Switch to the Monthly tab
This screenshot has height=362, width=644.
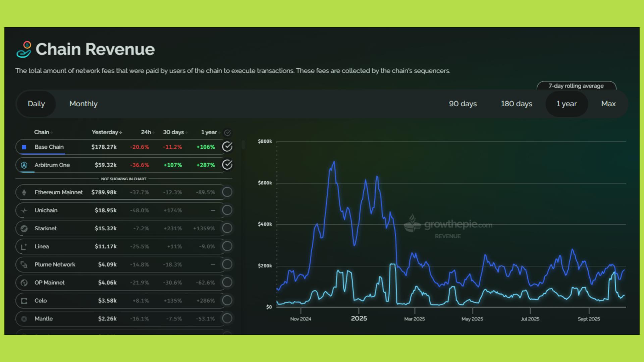click(83, 104)
